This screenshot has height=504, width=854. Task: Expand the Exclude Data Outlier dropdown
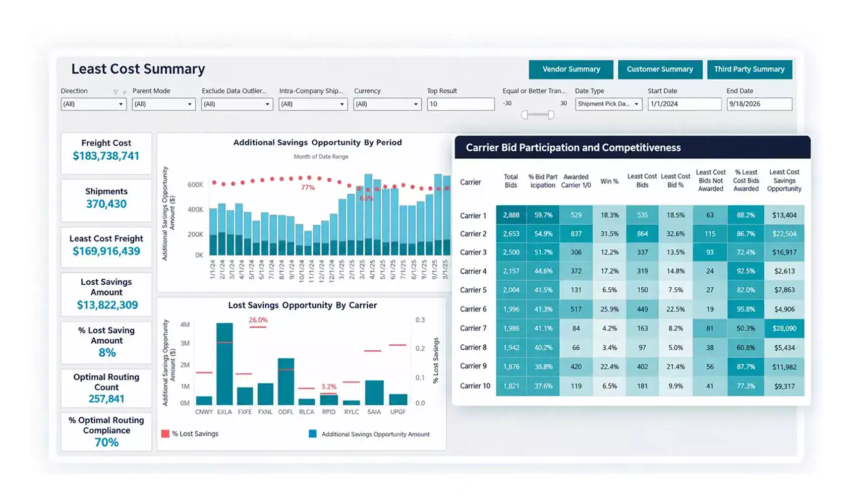point(237,104)
